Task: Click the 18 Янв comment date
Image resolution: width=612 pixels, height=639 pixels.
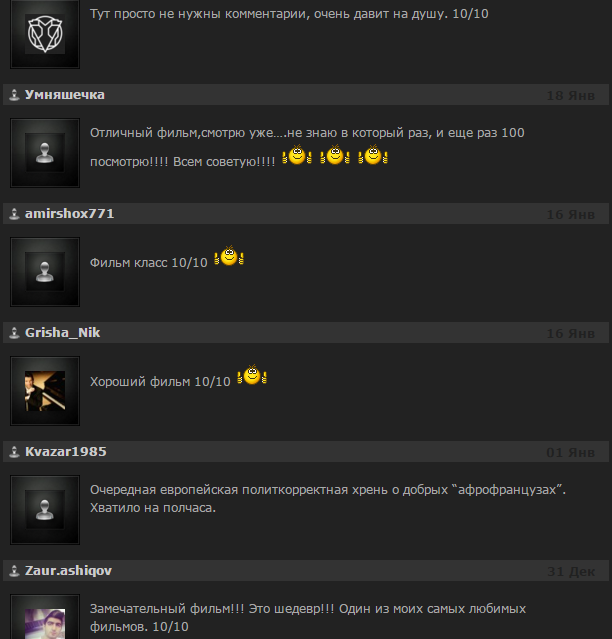Action: pyautogui.click(x=570, y=95)
